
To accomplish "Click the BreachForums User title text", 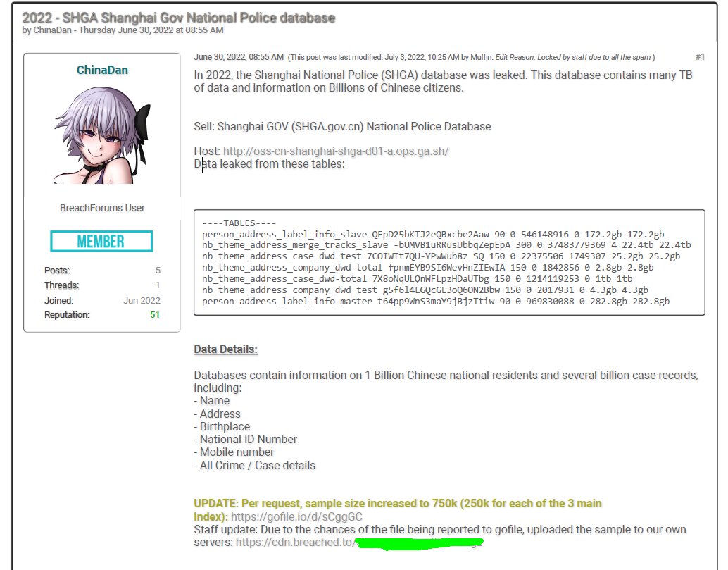I will pos(102,208).
